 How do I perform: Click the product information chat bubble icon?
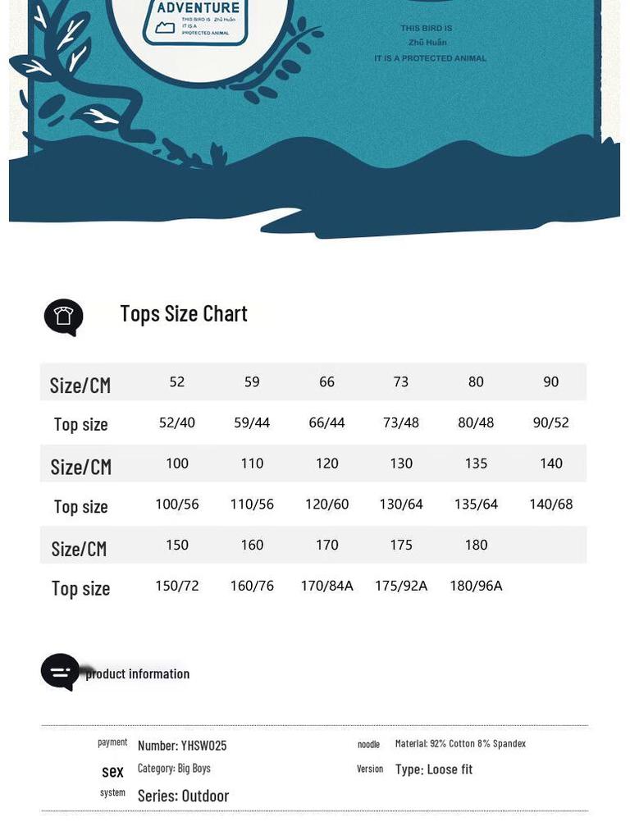tap(60, 672)
